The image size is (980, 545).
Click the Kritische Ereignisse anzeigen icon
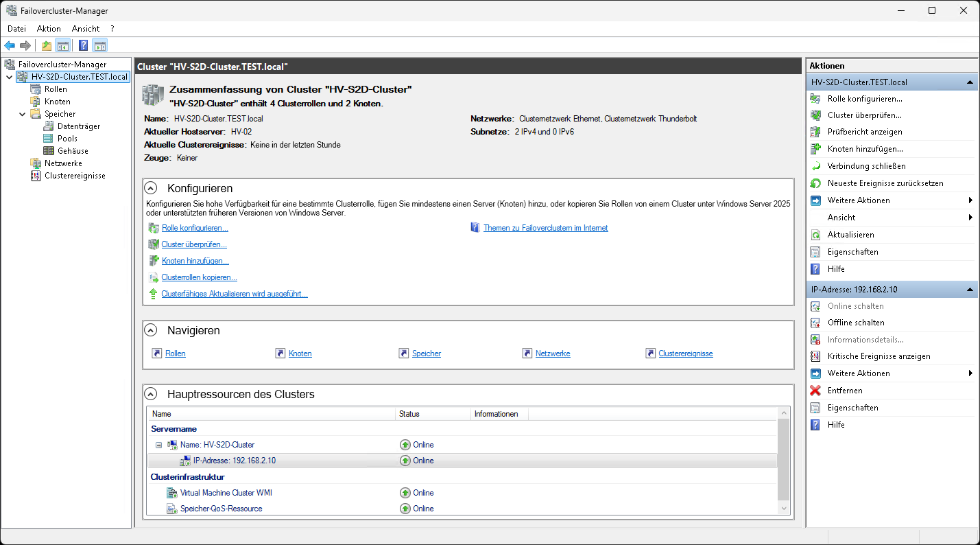(815, 356)
